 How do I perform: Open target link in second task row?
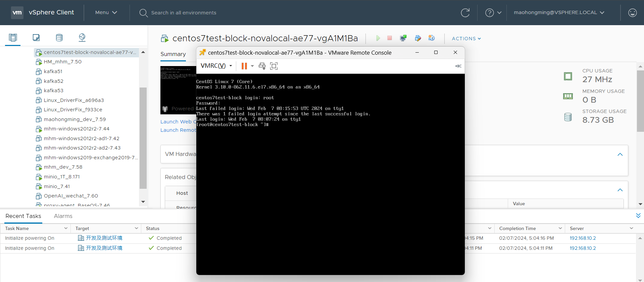[x=104, y=248]
